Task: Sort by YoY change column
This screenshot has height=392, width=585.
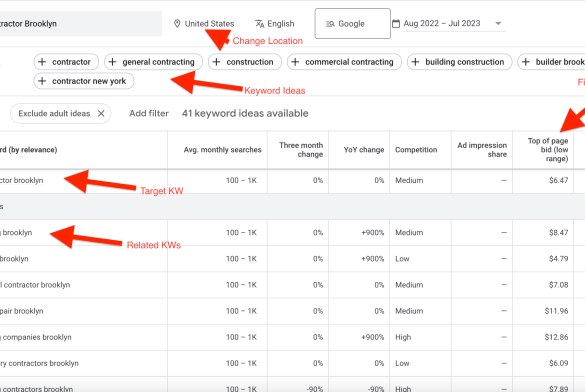Action: [364, 150]
